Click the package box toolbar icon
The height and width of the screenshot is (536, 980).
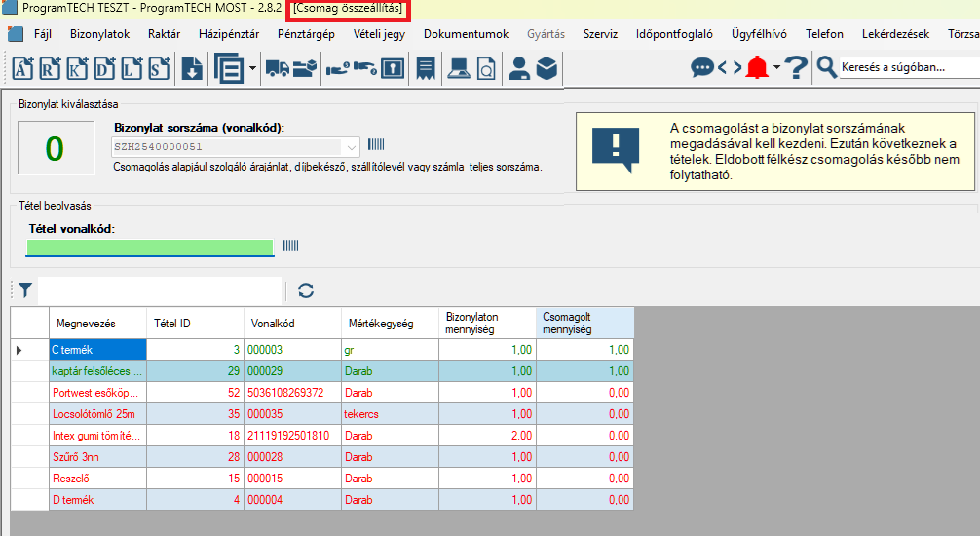coord(547,68)
